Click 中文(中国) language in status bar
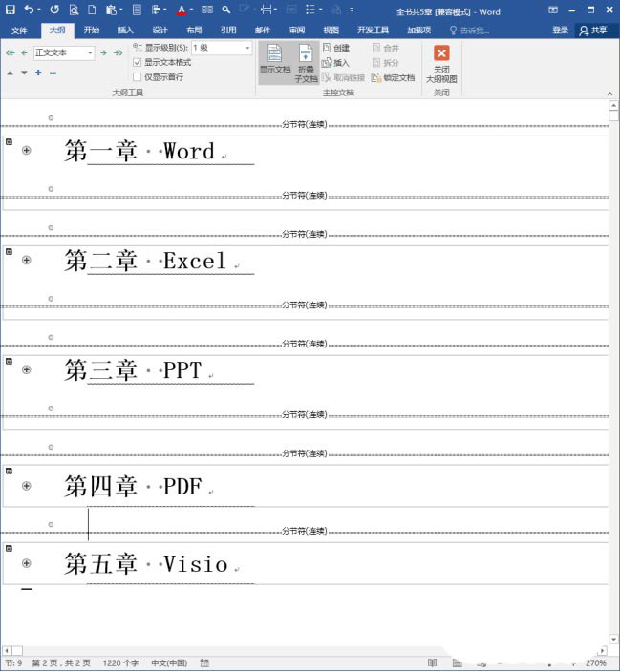This screenshot has width=620, height=672. pos(169,663)
